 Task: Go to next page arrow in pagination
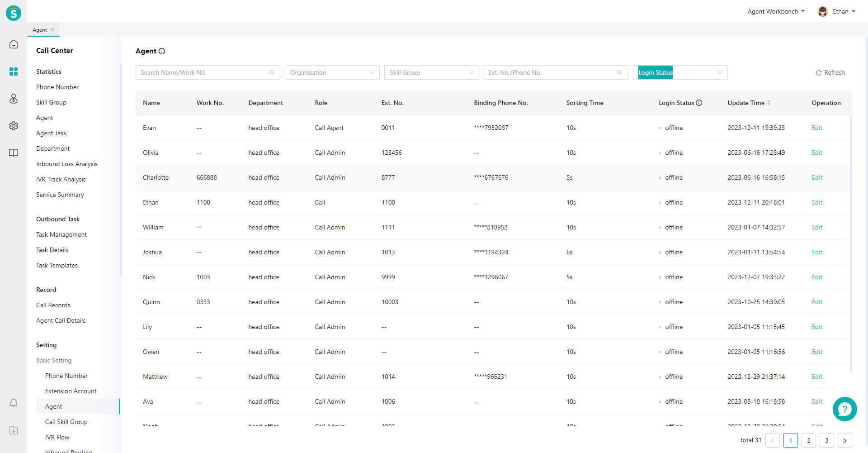click(845, 440)
